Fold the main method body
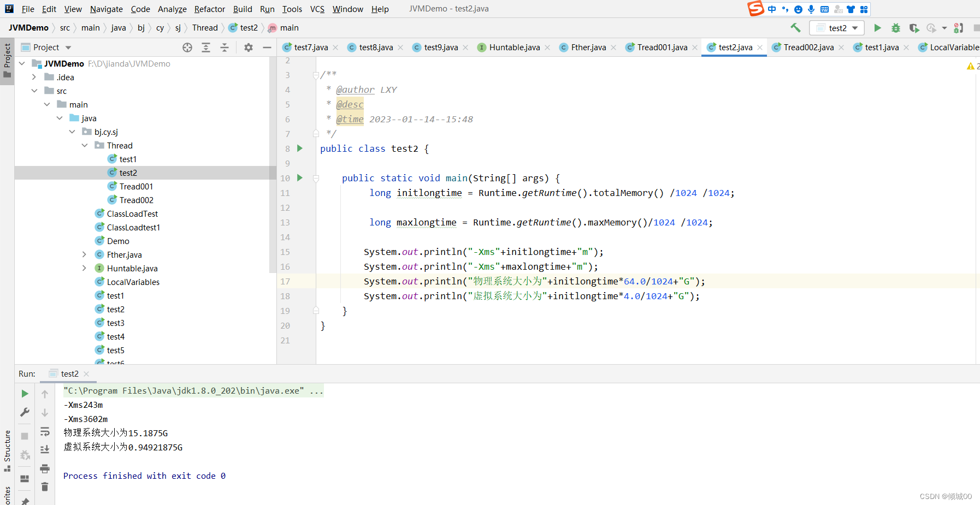Viewport: 980px width, 505px height. point(316,178)
